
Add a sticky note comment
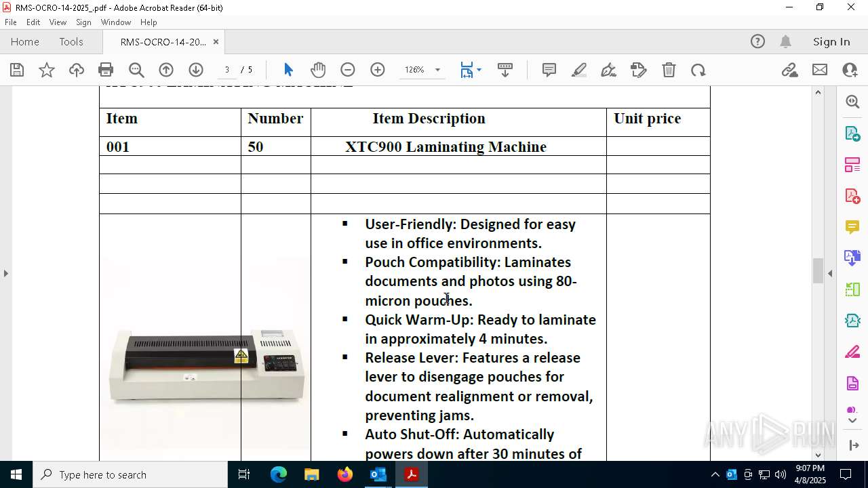point(549,70)
